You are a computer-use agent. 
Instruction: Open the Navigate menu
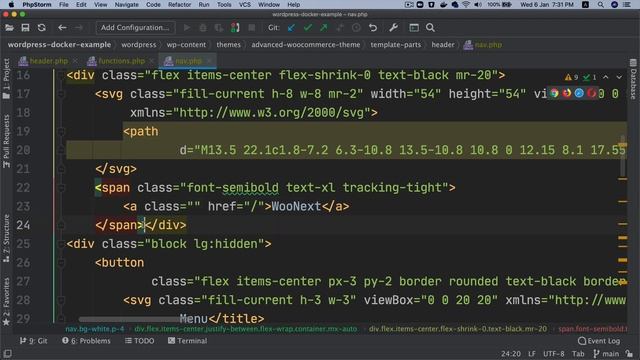[126, 4]
